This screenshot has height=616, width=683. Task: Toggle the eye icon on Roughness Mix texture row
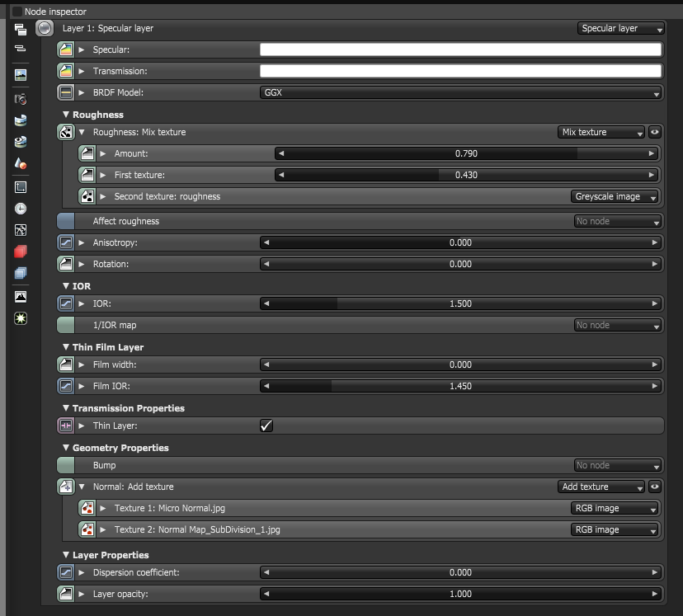coord(655,132)
